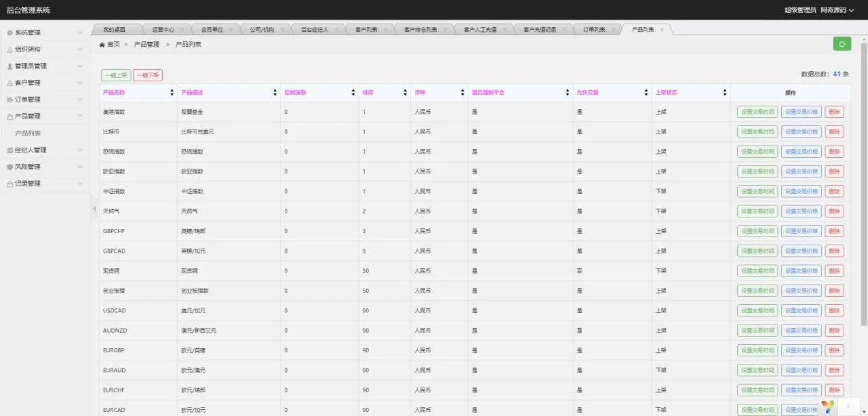The image size is (868, 416).
Task: Switch to the 客户列表 tab
Action: (x=366, y=30)
